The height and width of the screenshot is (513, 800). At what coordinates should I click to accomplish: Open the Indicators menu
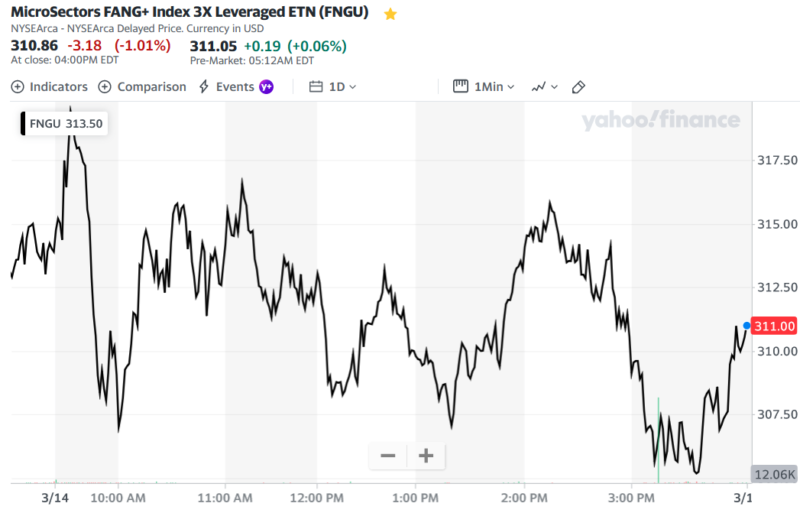click(x=50, y=87)
